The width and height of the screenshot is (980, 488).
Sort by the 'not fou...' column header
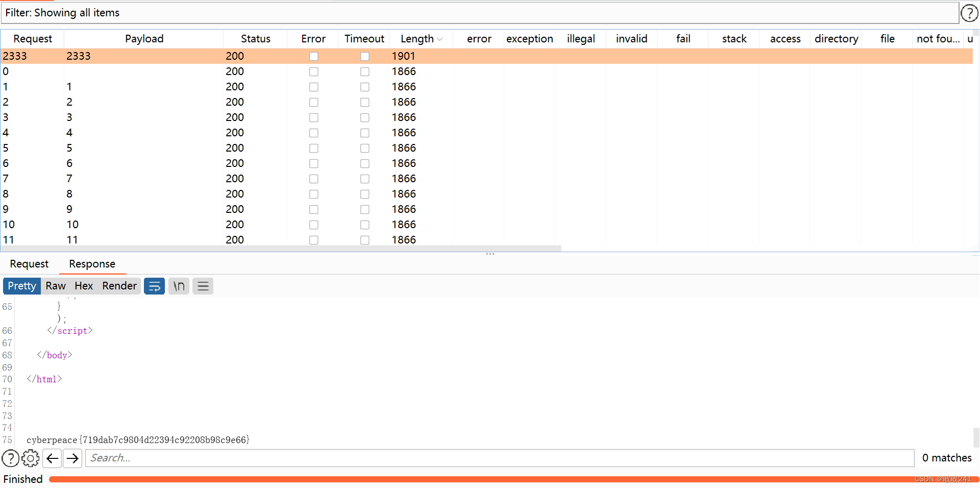938,39
